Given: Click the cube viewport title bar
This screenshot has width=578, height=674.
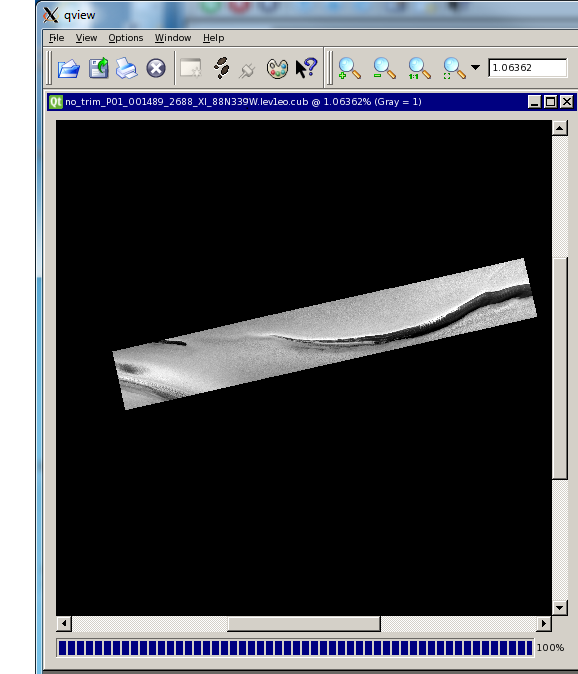Looking at the screenshot, I should [x=312, y=102].
